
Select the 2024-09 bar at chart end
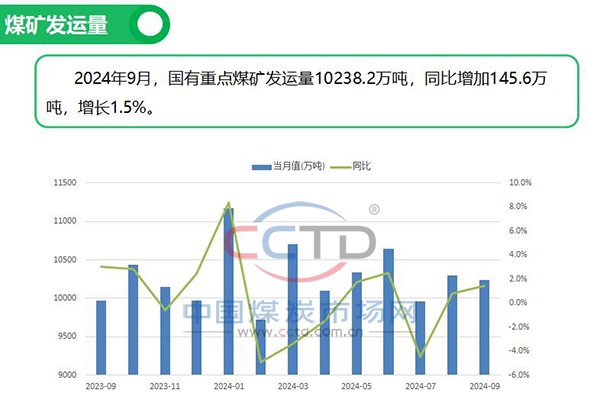(x=484, y=327)
